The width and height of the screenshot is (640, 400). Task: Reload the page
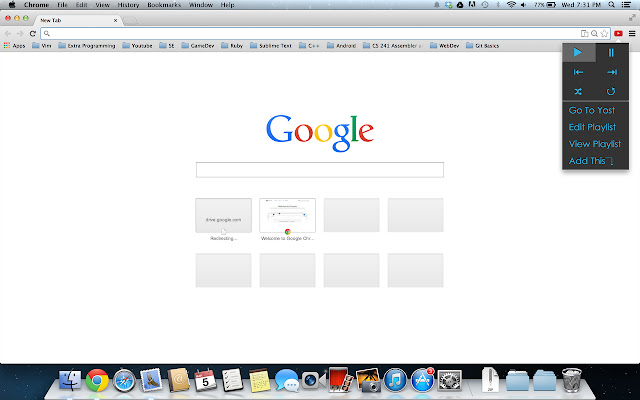[x=33, y=33]
